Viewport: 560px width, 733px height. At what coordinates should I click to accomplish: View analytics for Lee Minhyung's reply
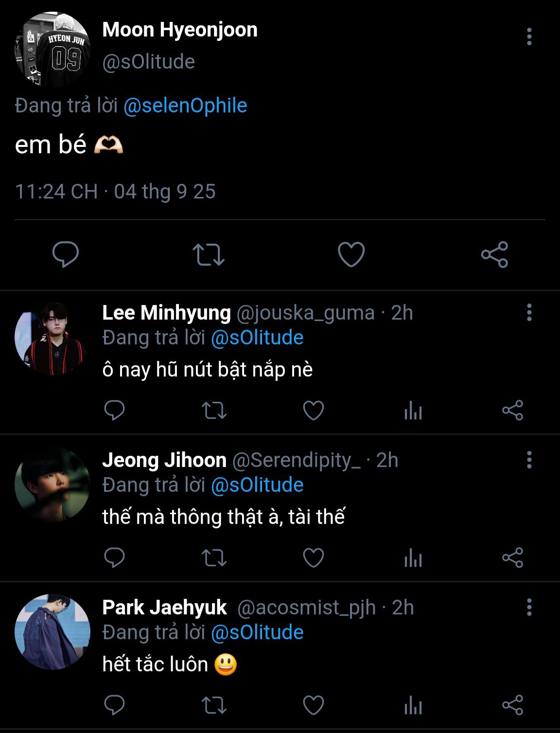pos(413,411)
